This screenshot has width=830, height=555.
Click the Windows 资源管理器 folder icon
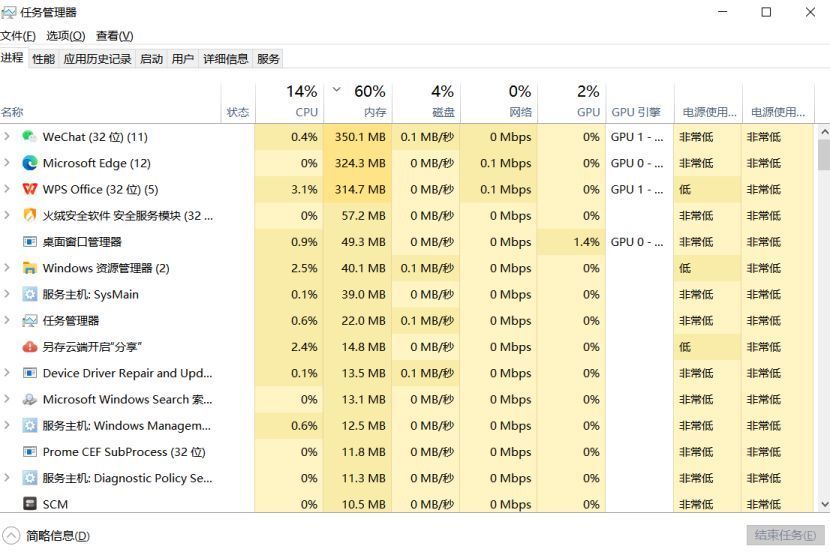click(x=30, y=268)
